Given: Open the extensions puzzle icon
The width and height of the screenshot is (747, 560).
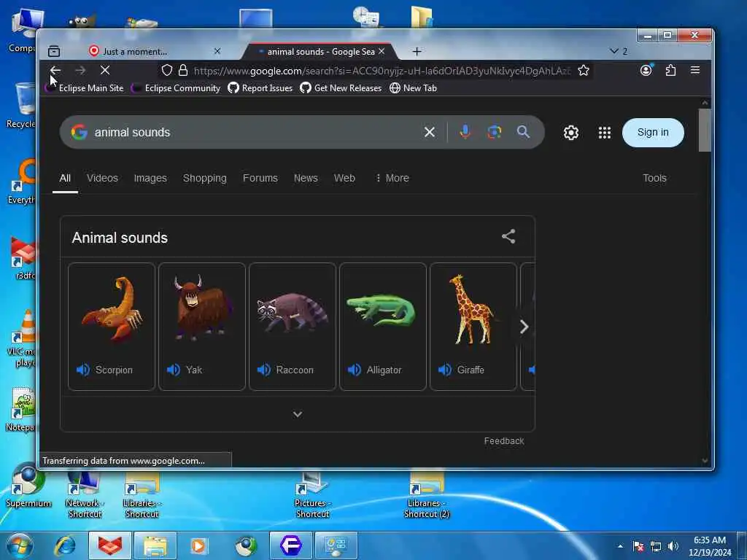Looking at the screenshot, I should point(671,71).
